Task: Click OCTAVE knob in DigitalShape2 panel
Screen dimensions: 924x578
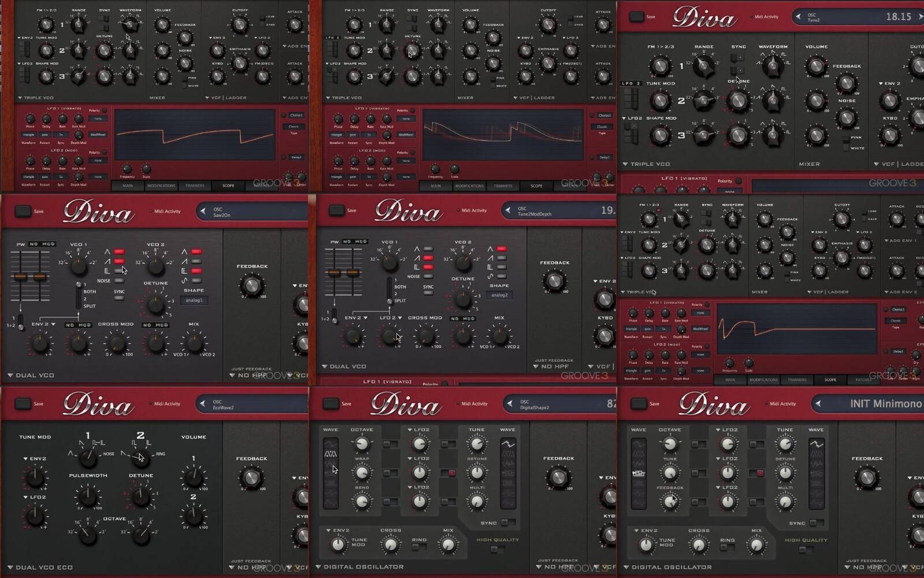Action: [x=362, y=444]
